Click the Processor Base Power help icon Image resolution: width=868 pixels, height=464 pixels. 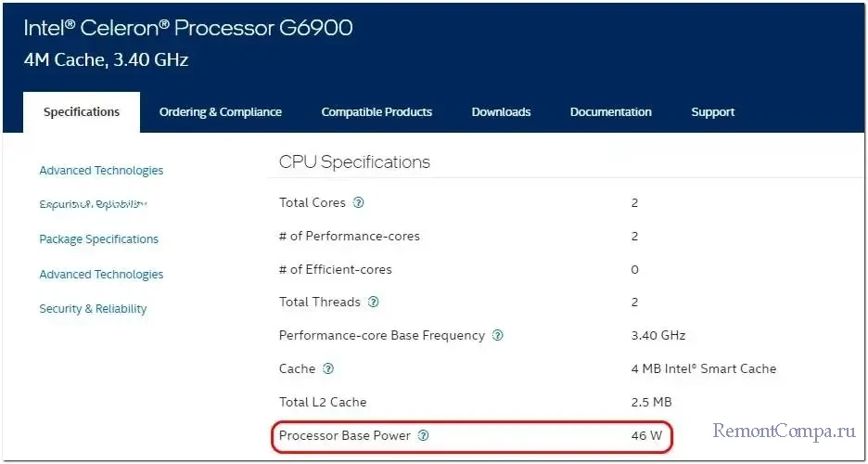[x=424, y=435]
